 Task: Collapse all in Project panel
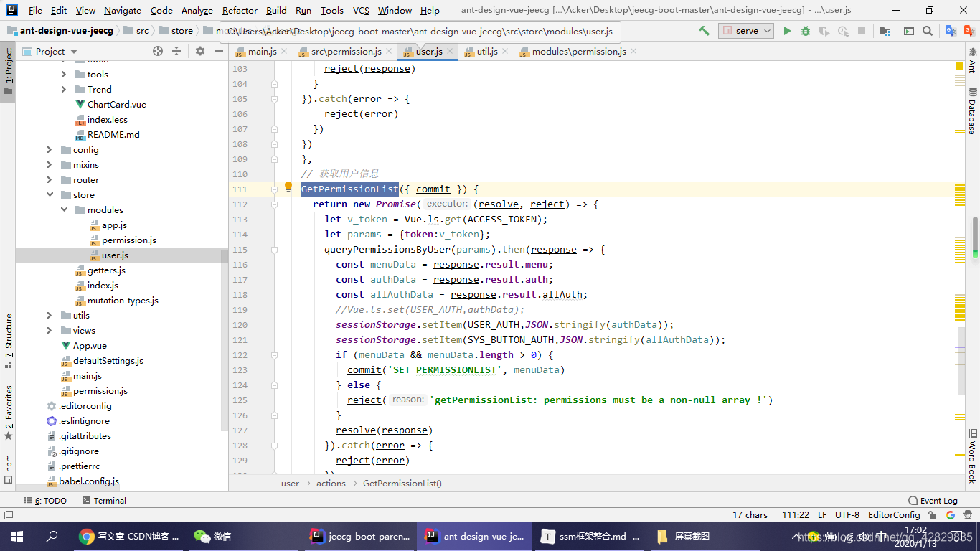pyautogui.click(x=176, y=51)
